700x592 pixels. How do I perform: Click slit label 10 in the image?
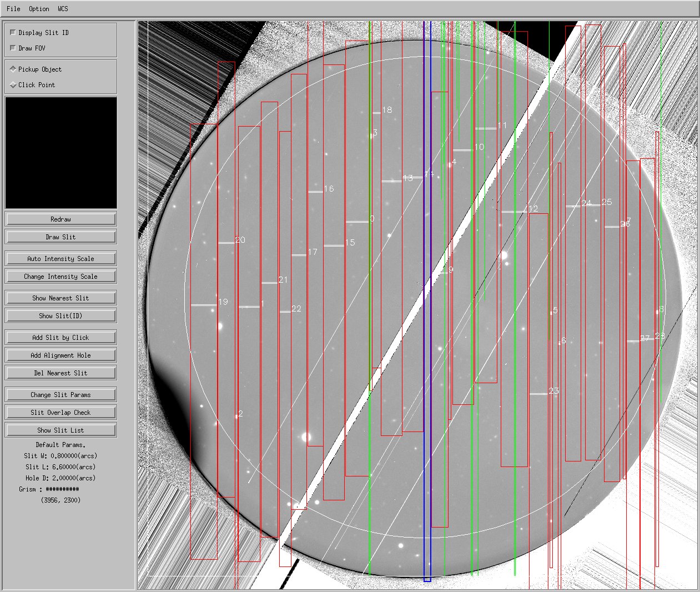coord(479,147)
